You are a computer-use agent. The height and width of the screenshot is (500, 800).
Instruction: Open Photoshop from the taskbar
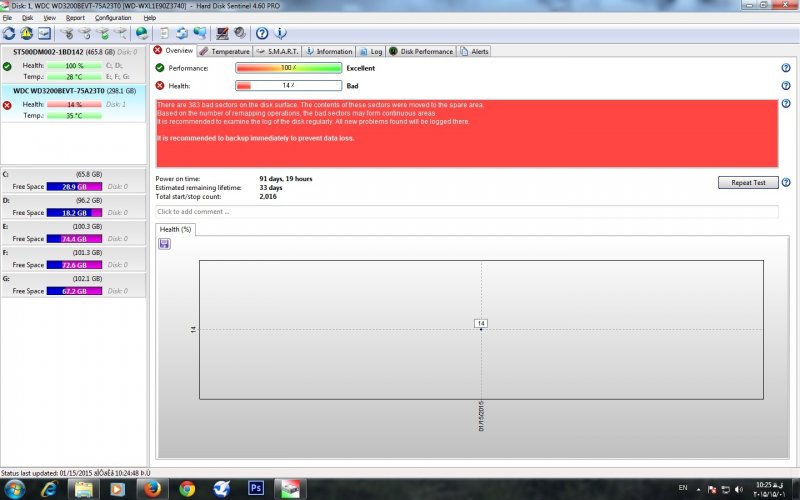click(256, 489)
